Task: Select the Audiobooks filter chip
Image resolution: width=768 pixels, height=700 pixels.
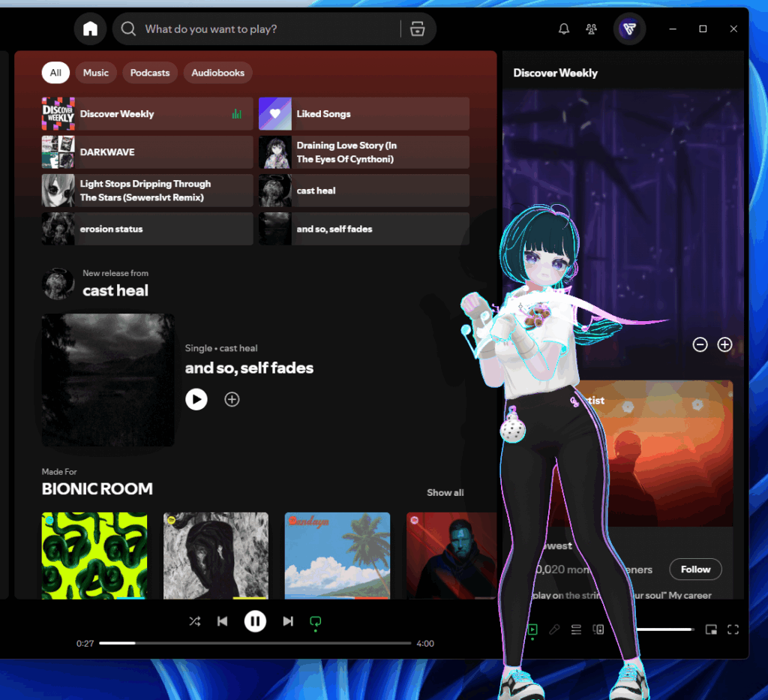Action: coord(217,73)
